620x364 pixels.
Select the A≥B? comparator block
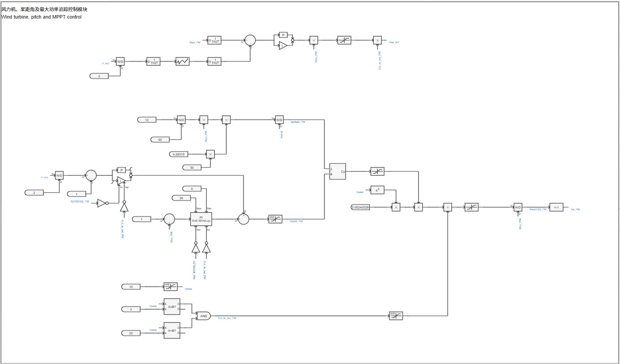tap(172, 307)
